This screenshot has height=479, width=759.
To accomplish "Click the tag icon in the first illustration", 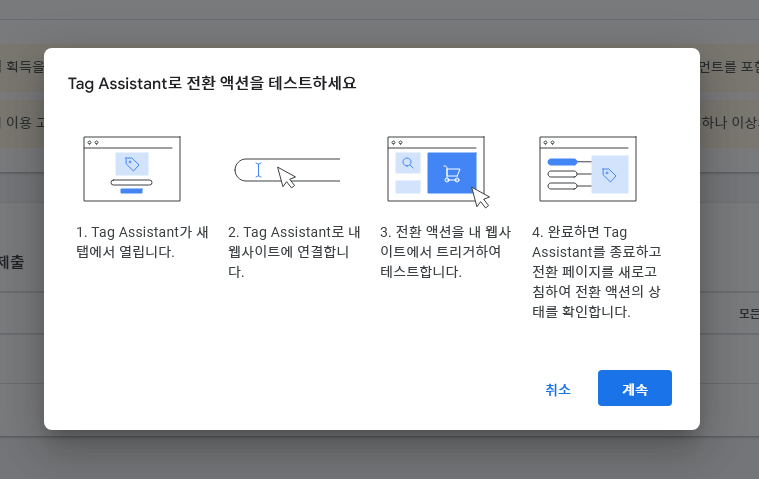I will coord(132,164).
